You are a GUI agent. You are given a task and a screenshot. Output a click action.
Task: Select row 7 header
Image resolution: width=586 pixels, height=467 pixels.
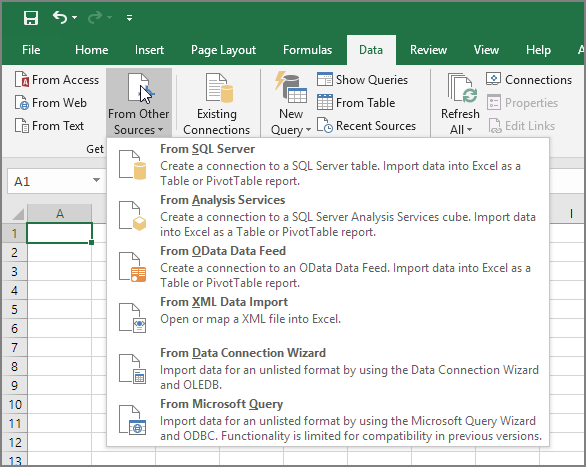(x=14, y=348)
